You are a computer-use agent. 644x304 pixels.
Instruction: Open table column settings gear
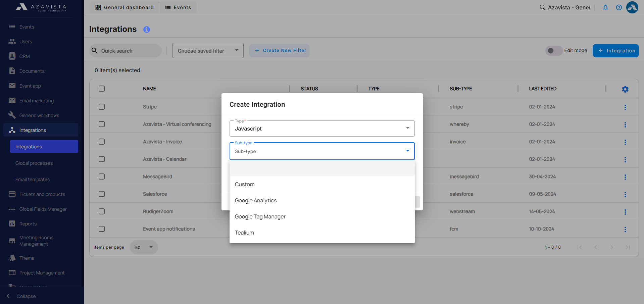[x=625, y=89]
